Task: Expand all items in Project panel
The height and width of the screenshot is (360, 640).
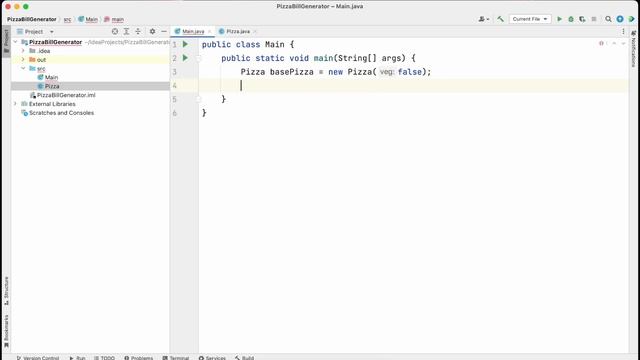Action: click(127, 31)
